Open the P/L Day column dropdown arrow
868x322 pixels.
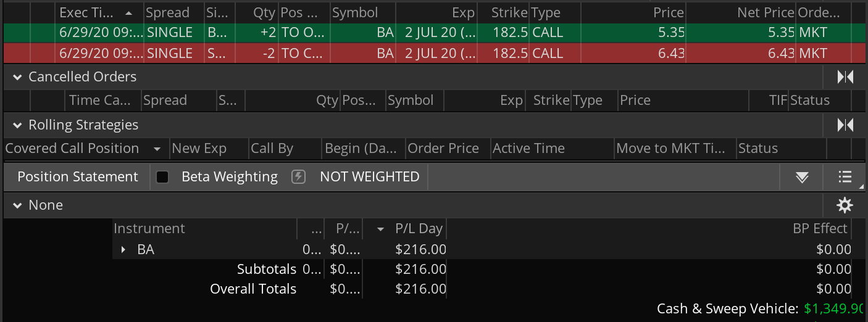[x=381, y=229]
